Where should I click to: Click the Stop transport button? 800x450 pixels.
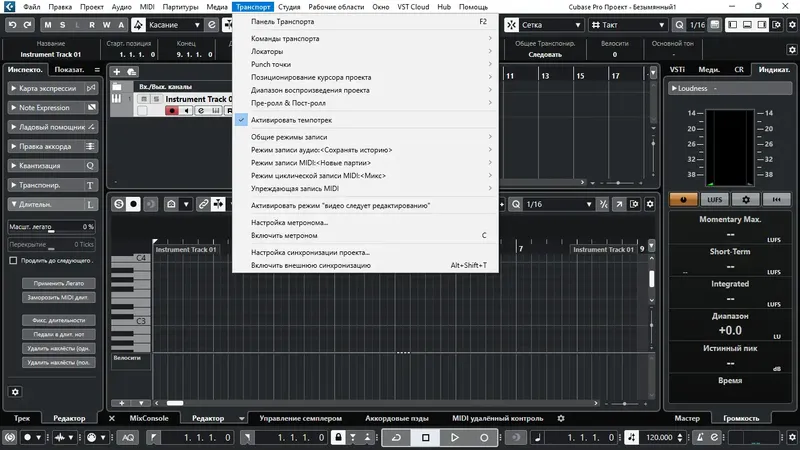point(426,437)
